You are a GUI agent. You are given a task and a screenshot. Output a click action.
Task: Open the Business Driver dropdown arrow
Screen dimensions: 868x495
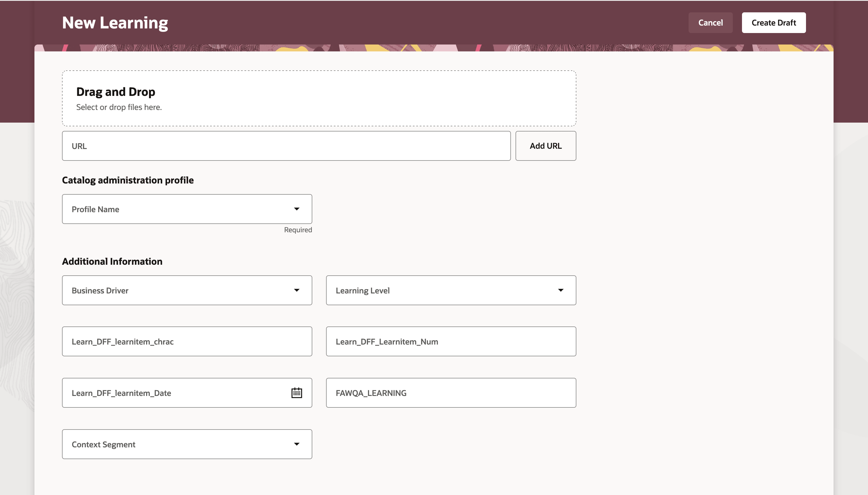click(x=296, y=290)
